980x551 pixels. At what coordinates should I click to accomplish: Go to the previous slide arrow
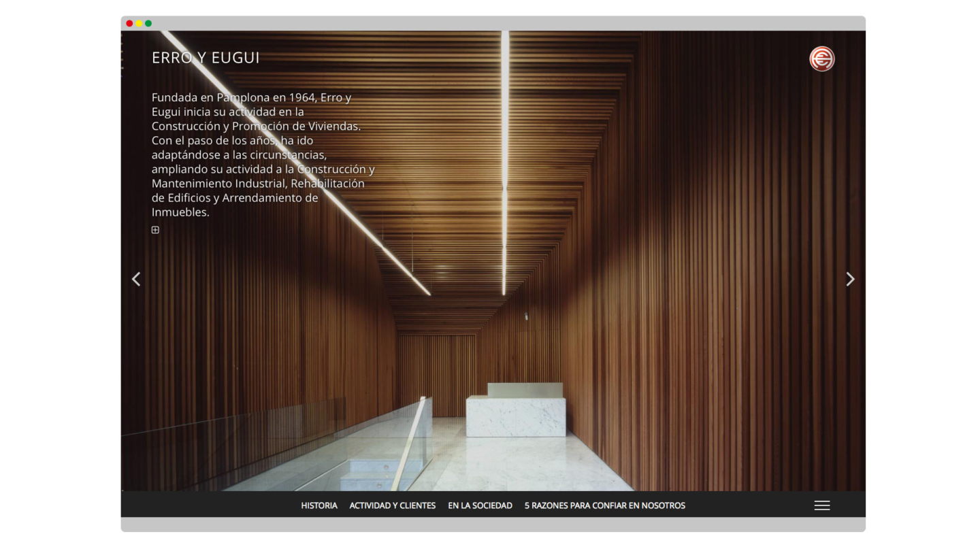(x=136, y=279)
